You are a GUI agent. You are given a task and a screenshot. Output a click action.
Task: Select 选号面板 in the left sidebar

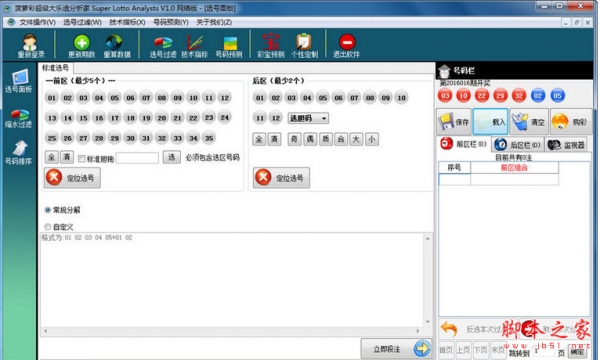coord(19,80)
